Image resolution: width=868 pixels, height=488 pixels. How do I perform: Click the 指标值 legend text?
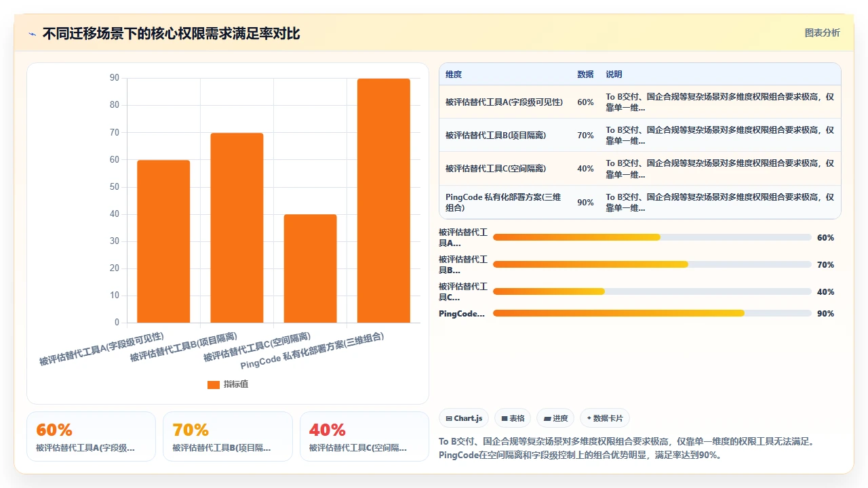236,384
